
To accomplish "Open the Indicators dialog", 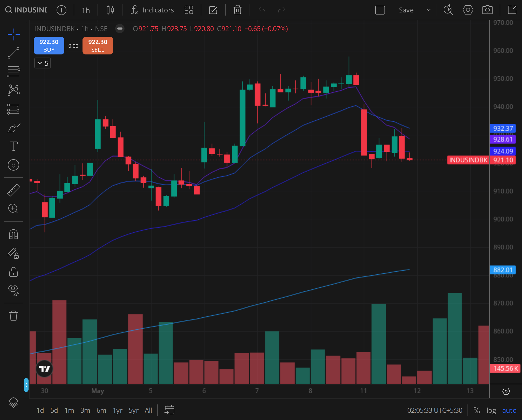I will pos(152,10).
